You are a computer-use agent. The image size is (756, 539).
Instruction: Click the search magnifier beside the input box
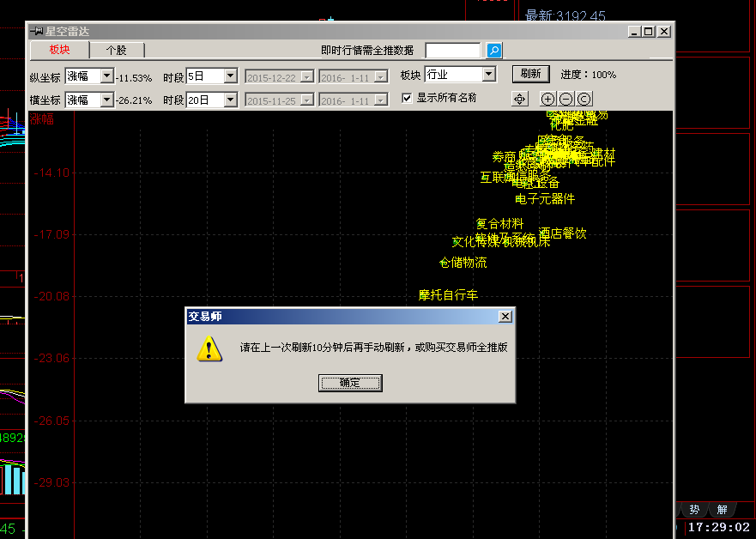click(x=493, y=50)
